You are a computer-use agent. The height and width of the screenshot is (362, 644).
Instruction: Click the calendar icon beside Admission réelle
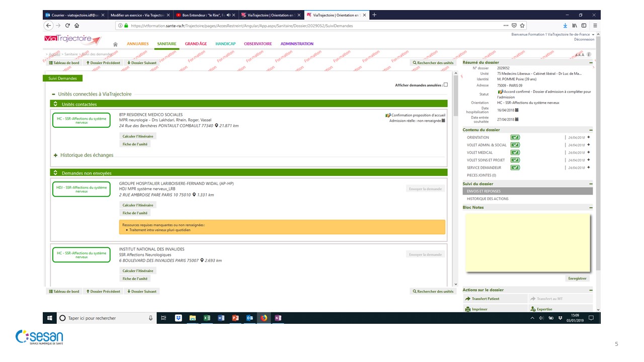tap(443, 121)
